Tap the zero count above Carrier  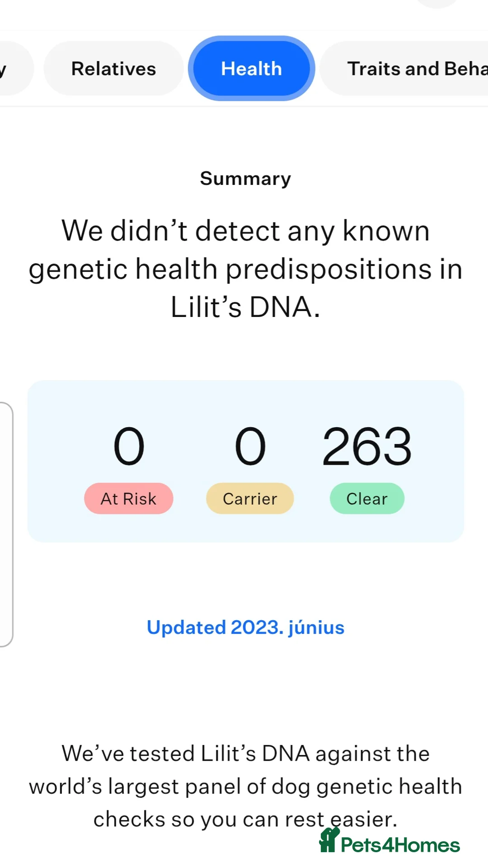point(250,447)
